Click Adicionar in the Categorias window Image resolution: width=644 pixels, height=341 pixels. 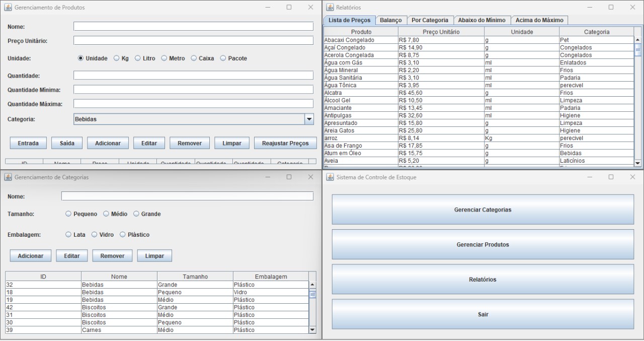point(31,256)
